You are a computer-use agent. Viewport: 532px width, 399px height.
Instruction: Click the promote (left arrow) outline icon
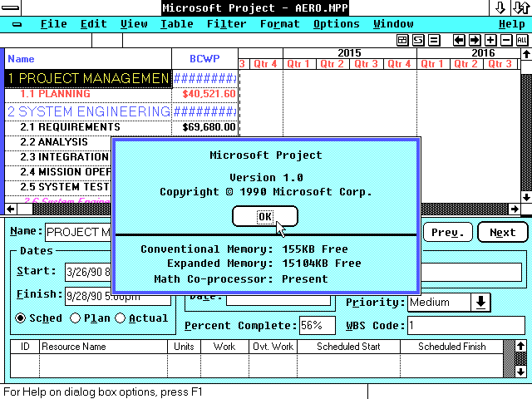[460, 40]
